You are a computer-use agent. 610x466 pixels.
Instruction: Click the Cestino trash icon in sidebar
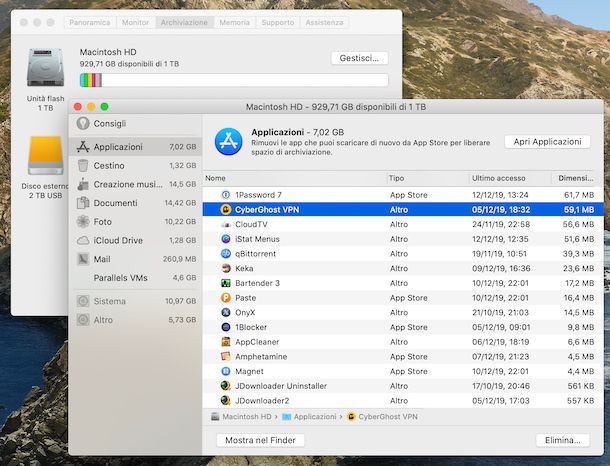(83, 166)
